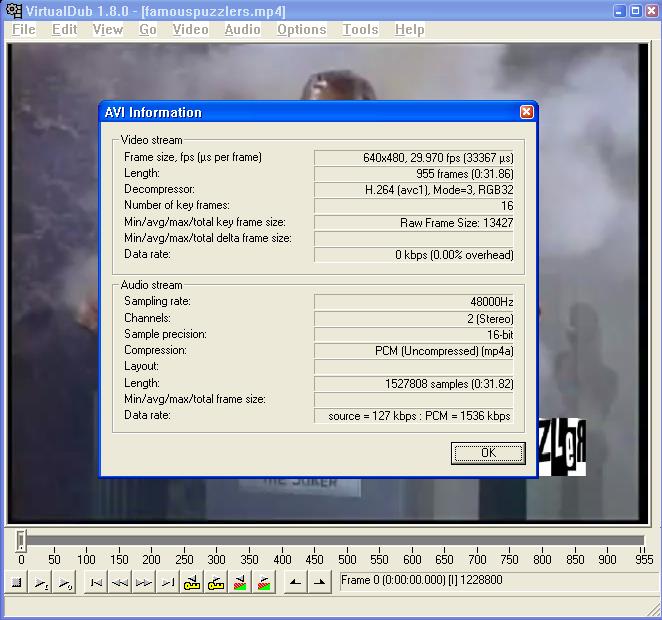Open the View menu
662x620 pixels.
click(x=108, y=30)
